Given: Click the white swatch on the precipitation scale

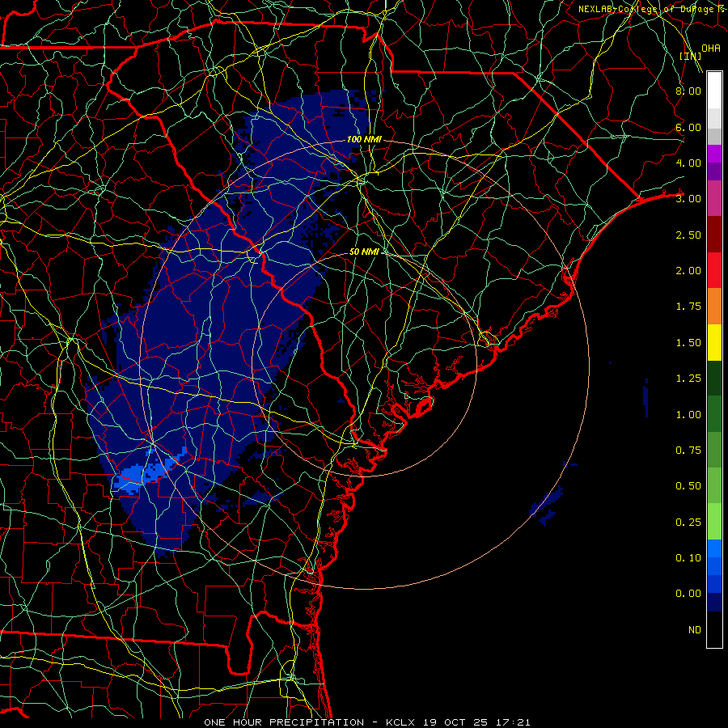Looking at the screenshot, I should pyautogui.click(x=714, y=91).
